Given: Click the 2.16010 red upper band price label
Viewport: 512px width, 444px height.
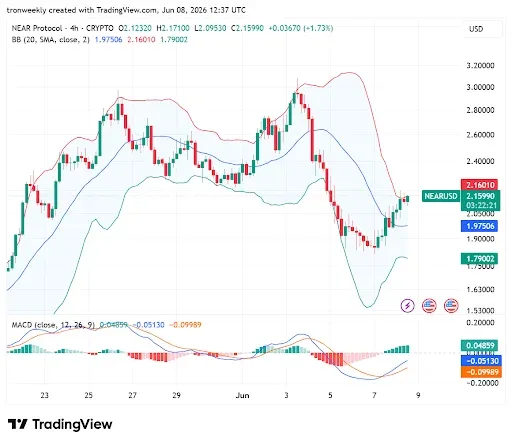Looking at the screenshot, I should [479, 185].
